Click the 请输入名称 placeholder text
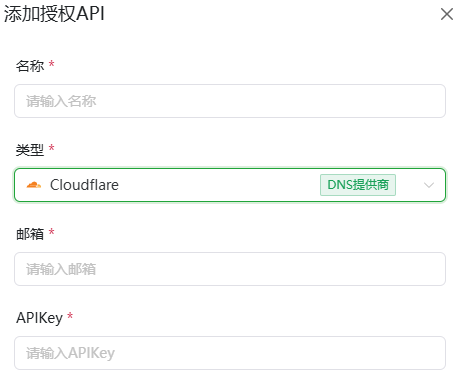This screenshot has width=463, height=375. pos(61,101)
